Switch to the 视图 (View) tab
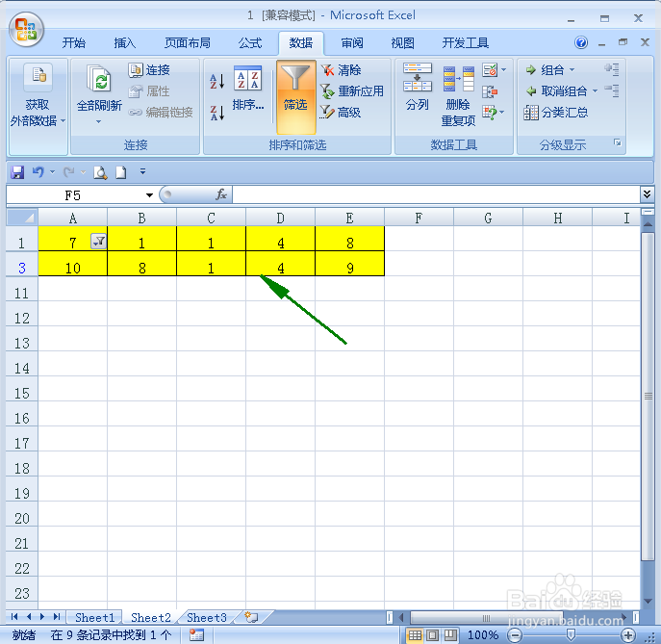661x644 pixels. [x=402, y=43]
